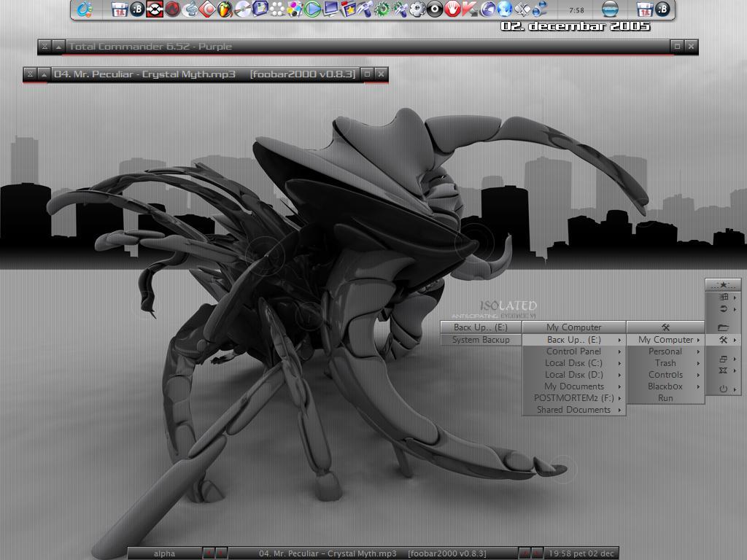Open the blue monitor display dock icon
747x560 pixels.
point(330,9)
